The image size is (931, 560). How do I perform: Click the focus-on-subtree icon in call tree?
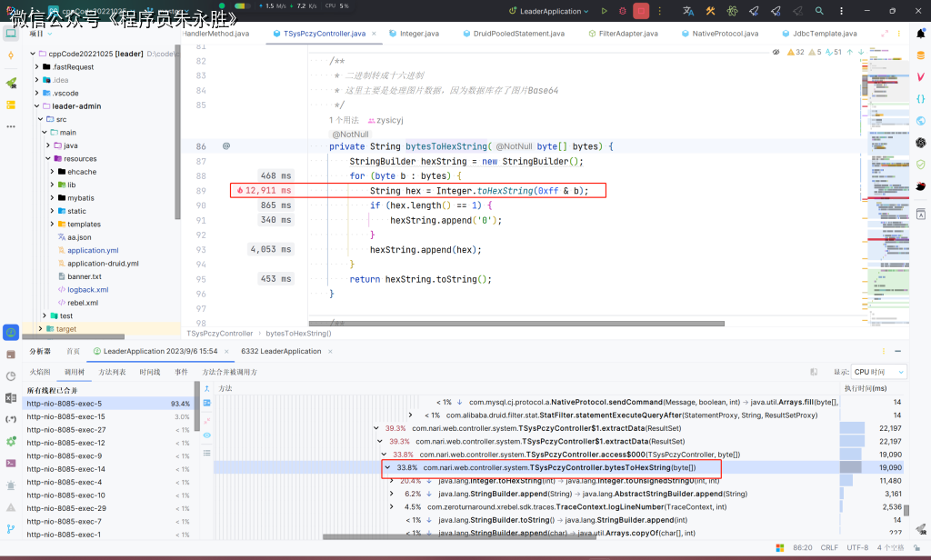pos(206,403)
